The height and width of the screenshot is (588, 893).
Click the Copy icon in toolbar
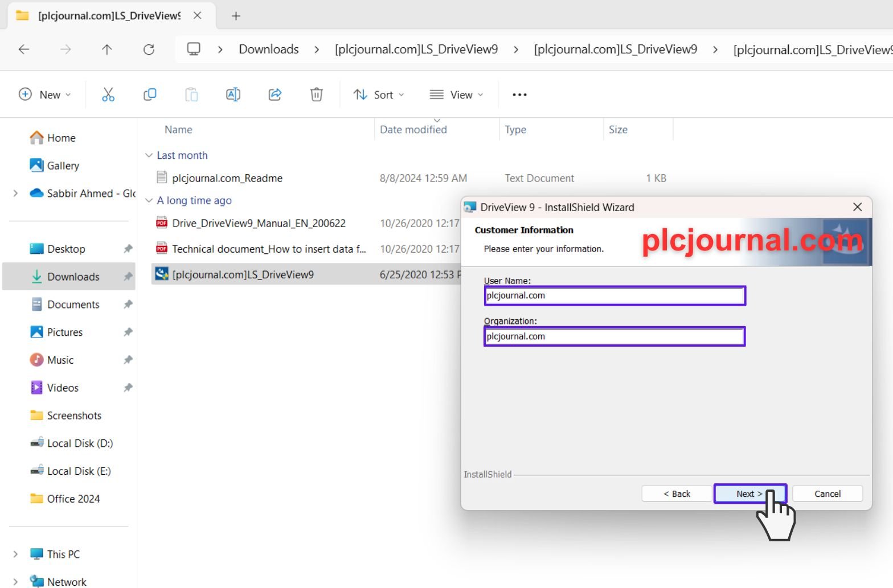point(150,94)
